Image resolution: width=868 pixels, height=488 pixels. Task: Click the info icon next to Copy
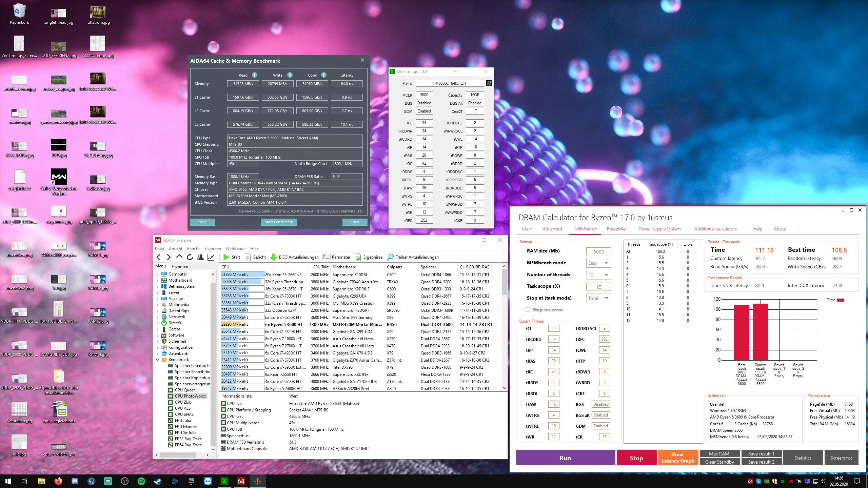[x=324, y=75]
